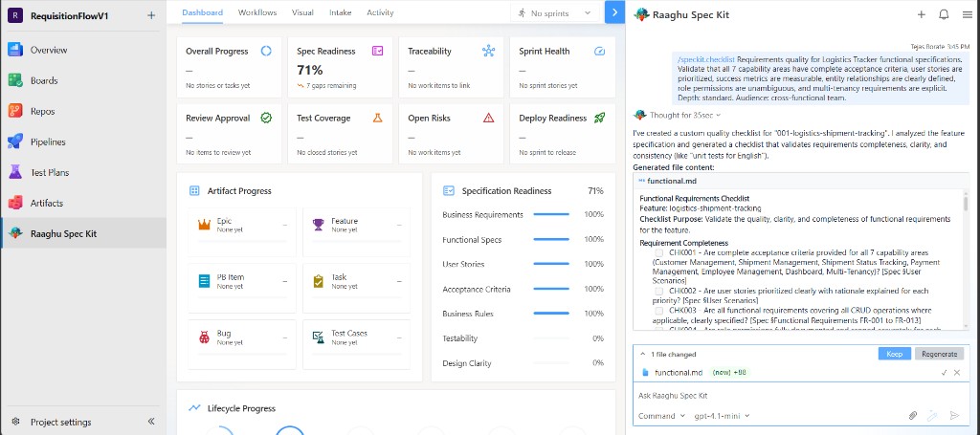Screen dimensions: 980x435
Task: Click the Functional Specs progress bar
Action: [551, 240]
